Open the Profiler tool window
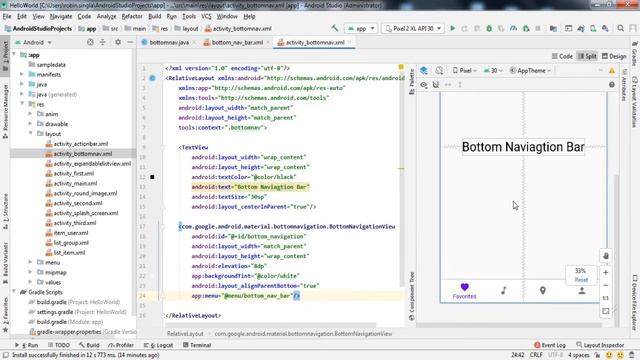 (x=121, y=345)
